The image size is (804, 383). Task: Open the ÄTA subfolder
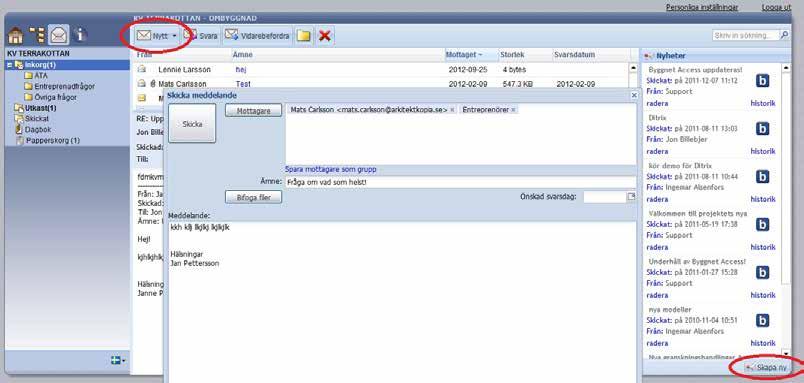click(x=41, y=75)
